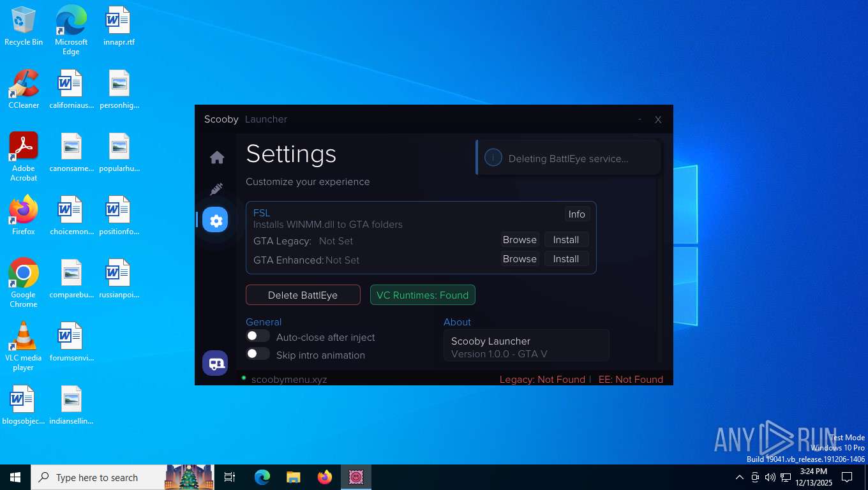Click the Settings heading text
The image size is (868, 490).
pos(291,154)
